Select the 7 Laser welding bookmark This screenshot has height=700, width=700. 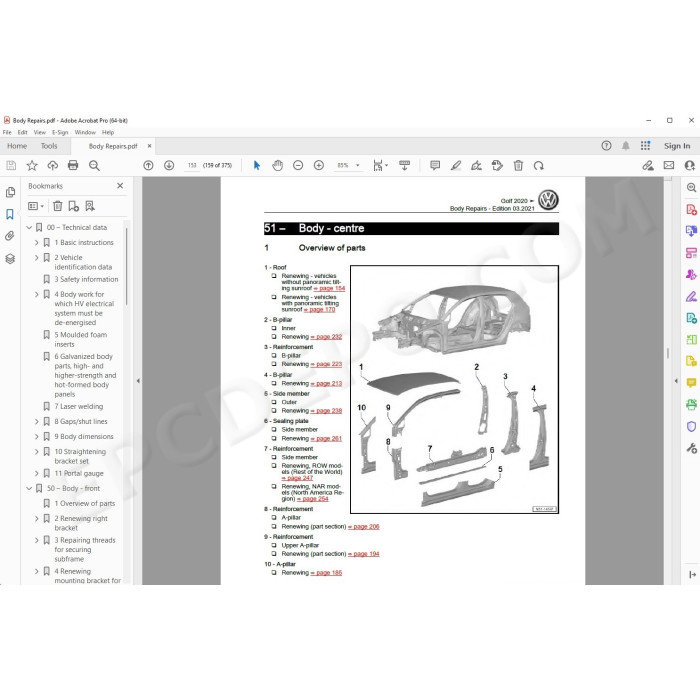(x=79, y=407)
